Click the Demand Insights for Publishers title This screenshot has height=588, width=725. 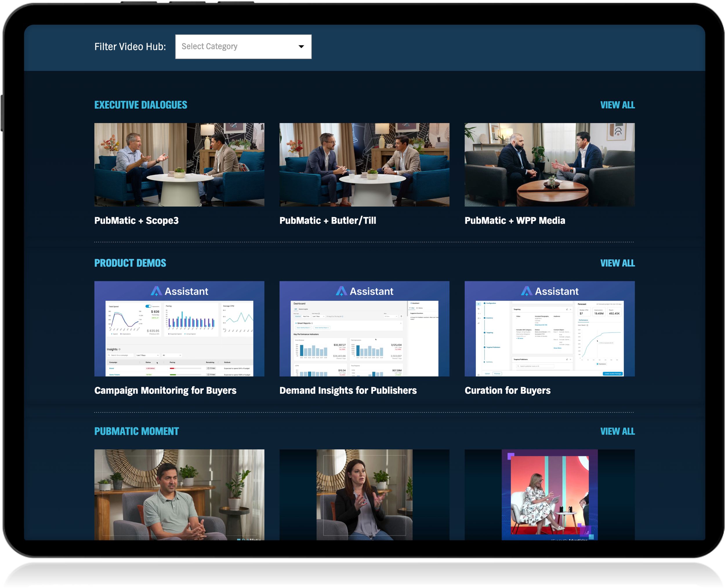(348, 390)
